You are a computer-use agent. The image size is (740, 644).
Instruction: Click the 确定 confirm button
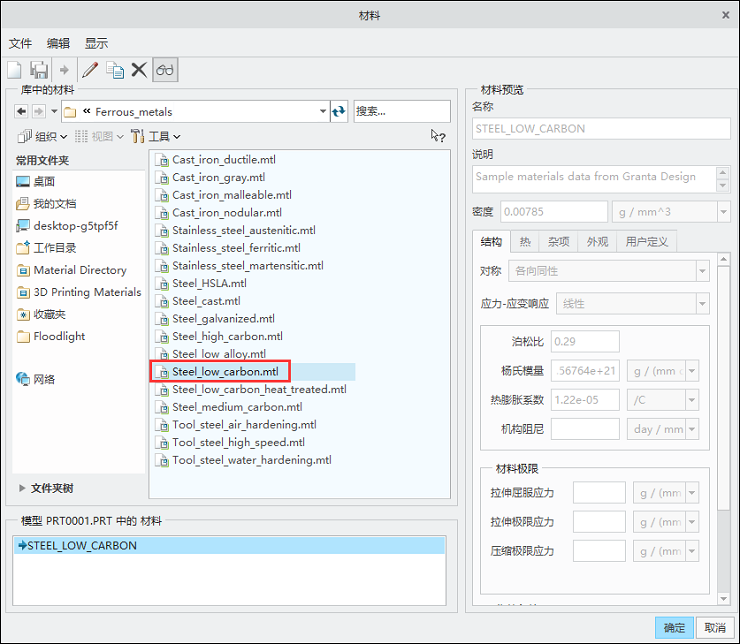(674, 628)
